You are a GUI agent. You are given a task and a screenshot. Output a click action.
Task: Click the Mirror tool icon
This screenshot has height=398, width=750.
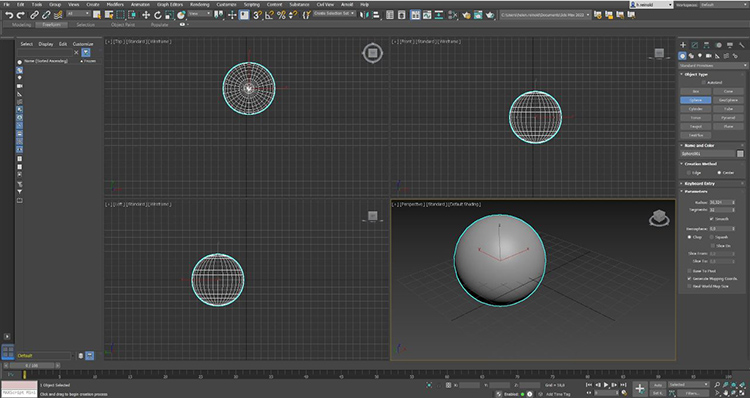pos(364,15)
